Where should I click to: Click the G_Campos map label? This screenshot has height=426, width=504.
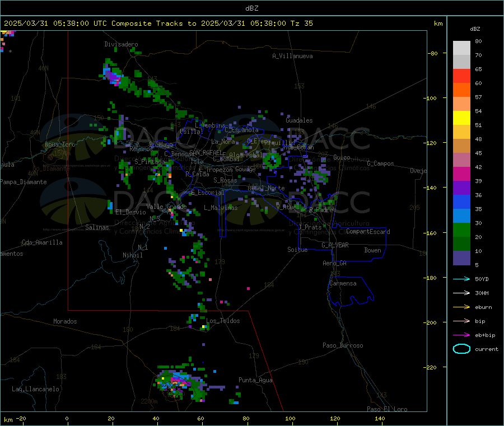[x=381, y=163]
